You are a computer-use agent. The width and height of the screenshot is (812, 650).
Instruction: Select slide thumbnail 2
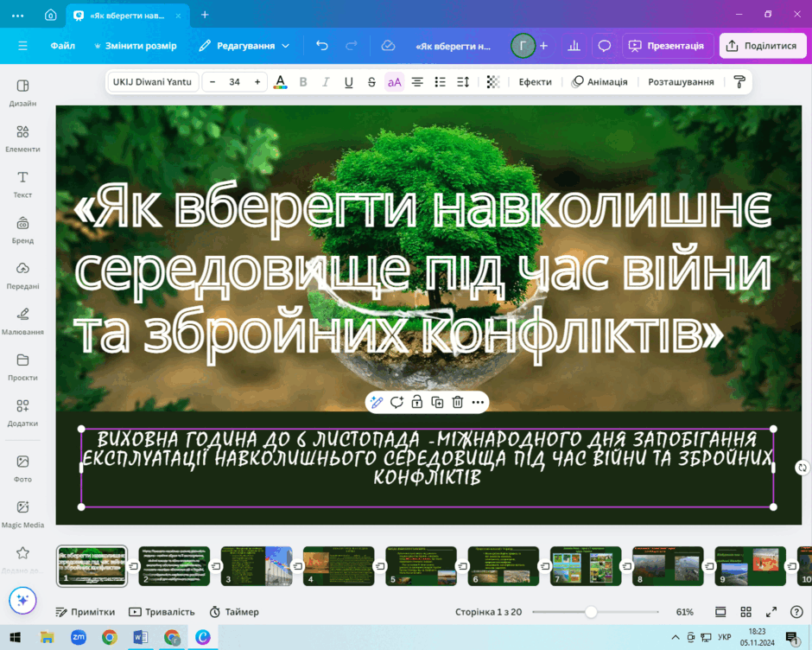[174, 565]
